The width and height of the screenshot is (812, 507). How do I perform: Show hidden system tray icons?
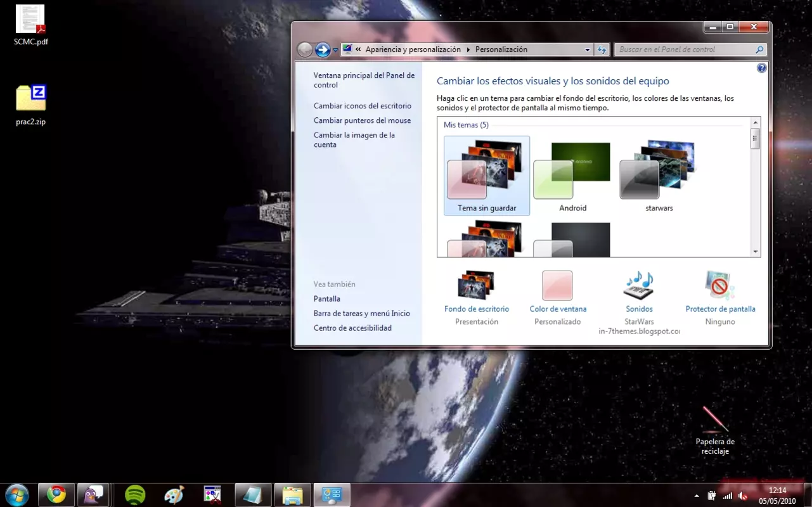pos(697,496)
